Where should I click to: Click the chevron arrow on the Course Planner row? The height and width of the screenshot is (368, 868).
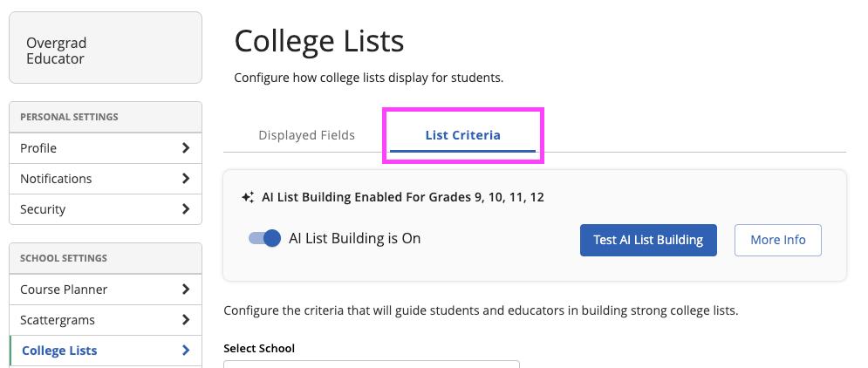coord(185,290)
